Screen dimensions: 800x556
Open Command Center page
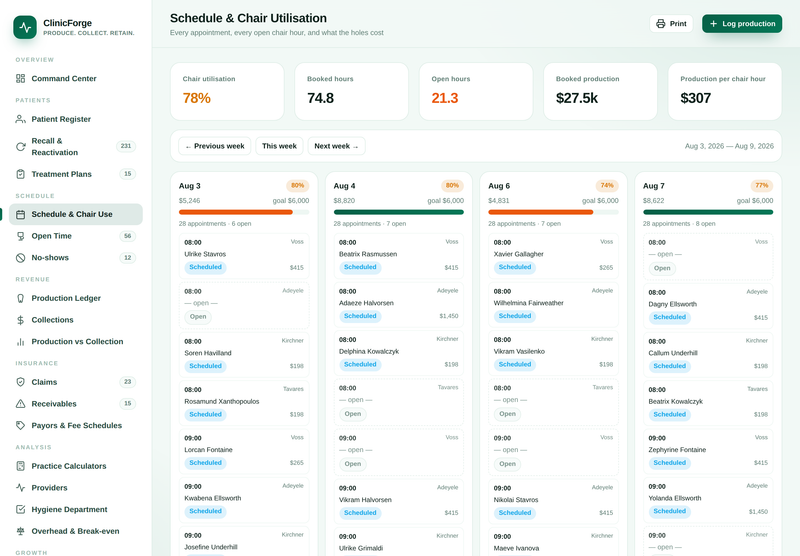[76, 79]
